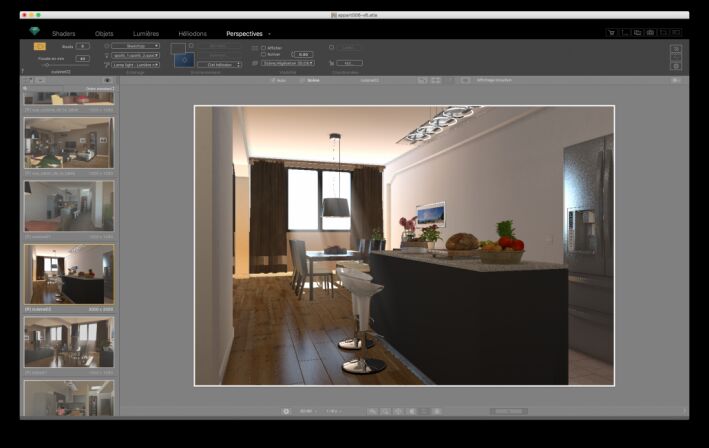
Task: Click the axis icon beside the cart
Action: 624,33
